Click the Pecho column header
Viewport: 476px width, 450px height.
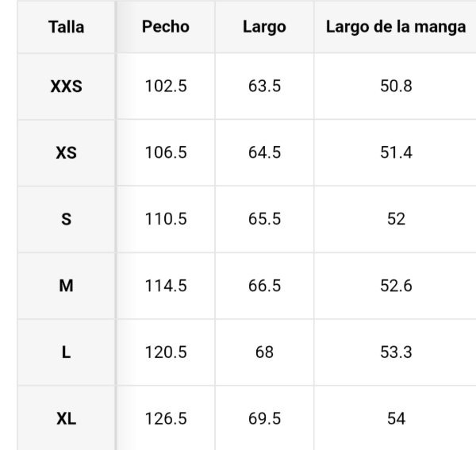pyautogui.click(x=166, y=27)
